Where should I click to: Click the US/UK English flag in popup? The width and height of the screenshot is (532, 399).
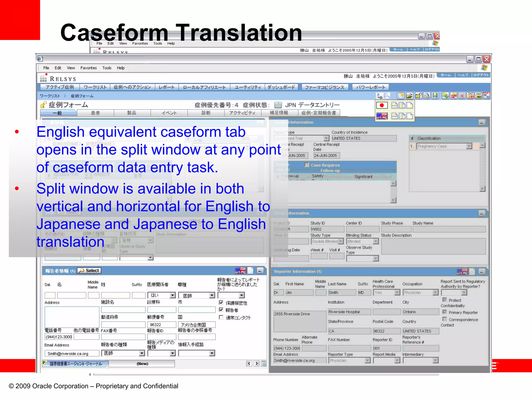coord(382,116)
